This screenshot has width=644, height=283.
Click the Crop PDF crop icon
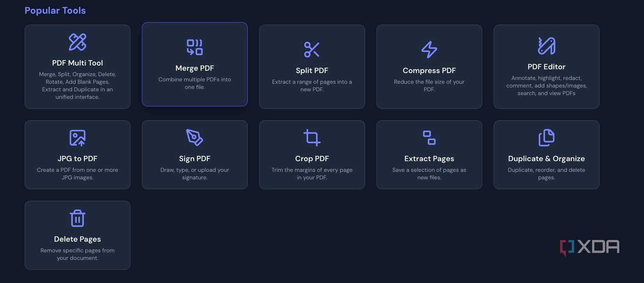[311, 138]
